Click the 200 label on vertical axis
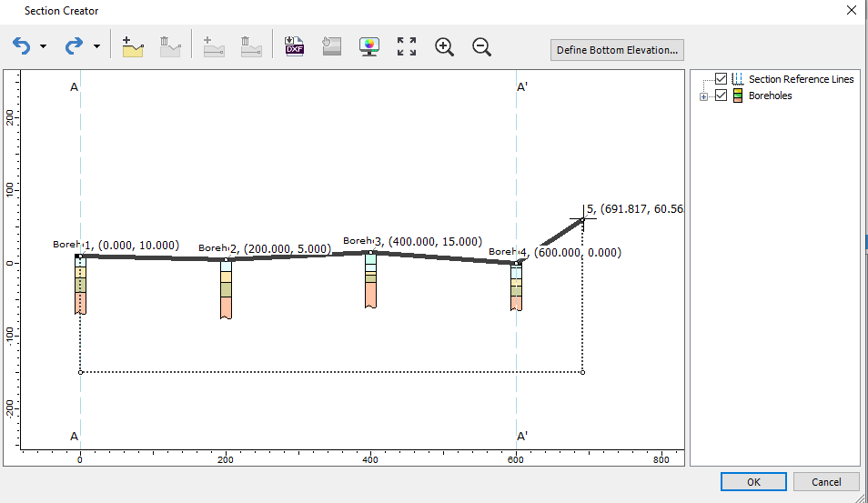868x503 pixels. pos(9,117)
